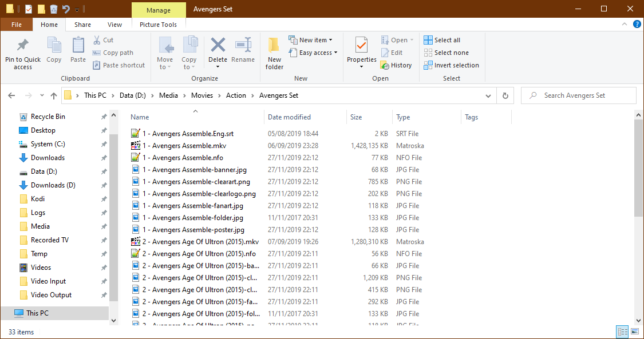644x339 pixels.
Task: Click the Refresh button
Action: point(505,95)
